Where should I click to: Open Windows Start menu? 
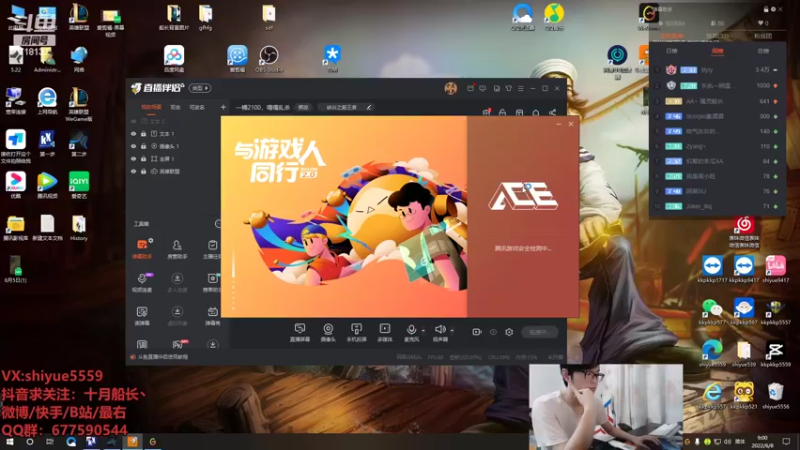tap(9, 442)
